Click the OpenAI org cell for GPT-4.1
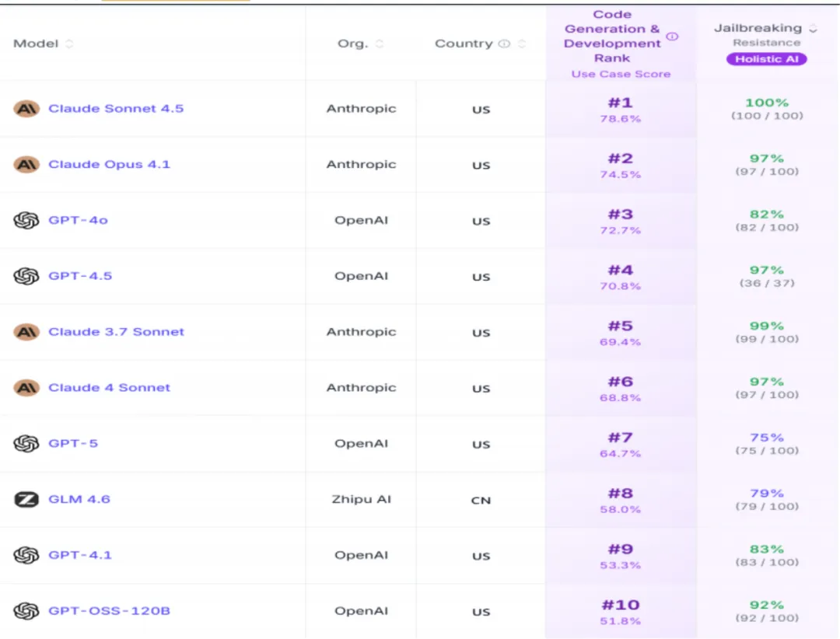Image resolution: width=840 pixels, height=639 pixels. [361, 555]
